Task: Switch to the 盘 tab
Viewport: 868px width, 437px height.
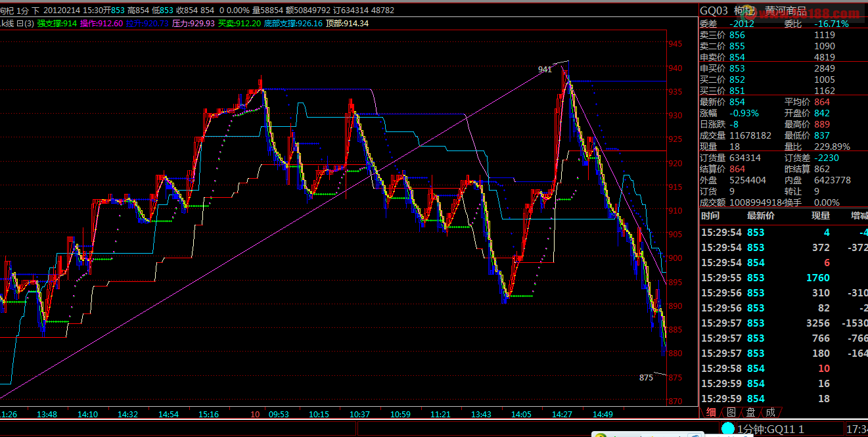Action: pos(750,412)
